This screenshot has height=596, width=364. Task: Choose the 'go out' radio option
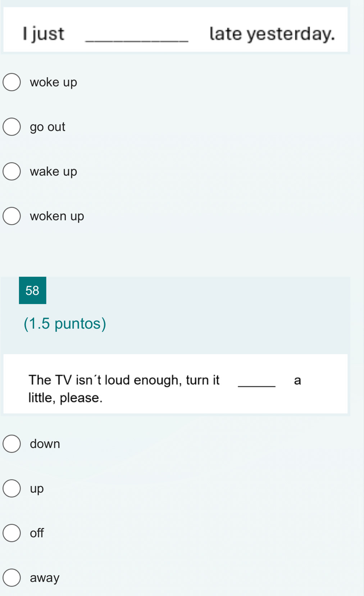[12, 127]
